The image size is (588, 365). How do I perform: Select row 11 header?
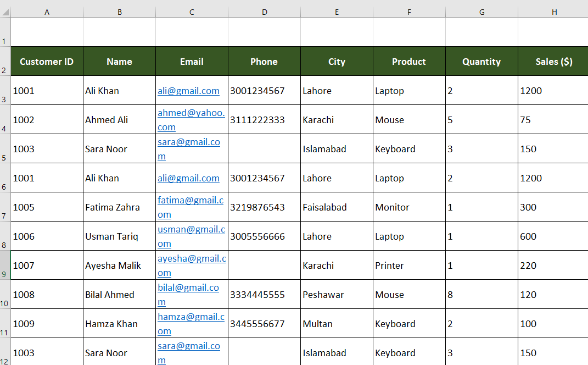[5, 323]
